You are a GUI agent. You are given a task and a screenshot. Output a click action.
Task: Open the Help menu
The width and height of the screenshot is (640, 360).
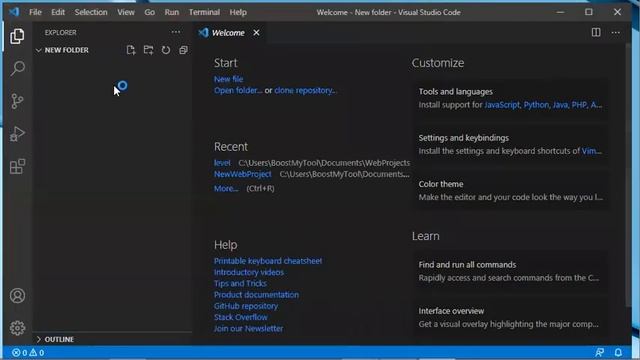(x=238, y=12)
